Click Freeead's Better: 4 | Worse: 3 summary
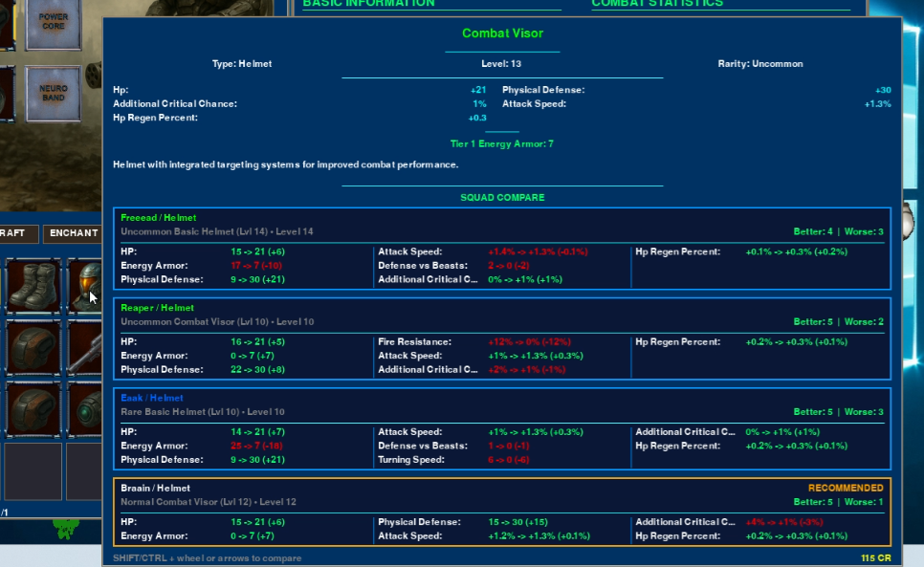This screenshot has width=924, height=567. coord(839,232)
